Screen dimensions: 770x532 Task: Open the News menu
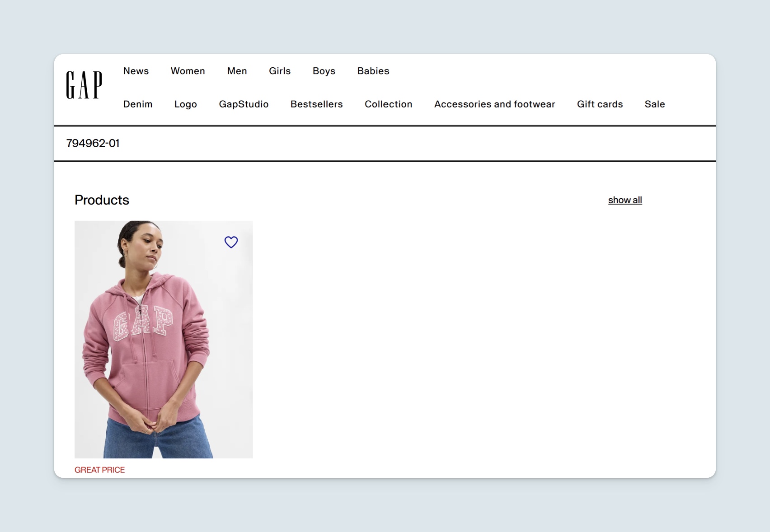tap(136, 71)
